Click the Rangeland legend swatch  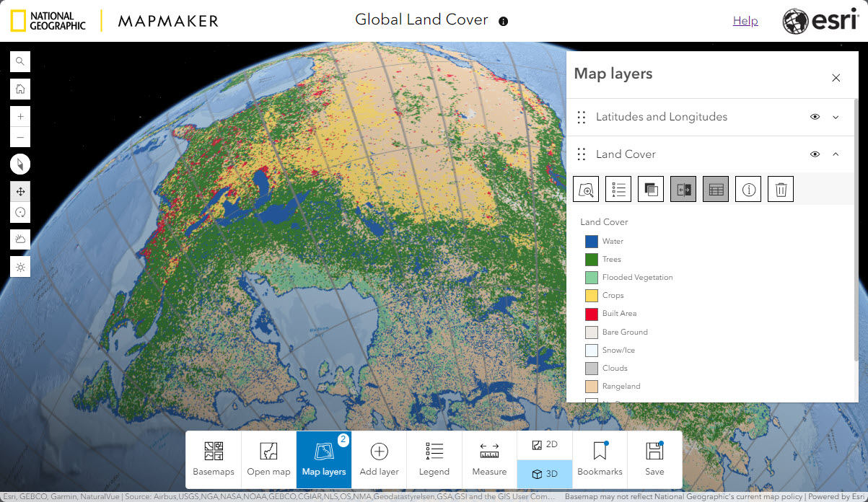click(592, 387)
